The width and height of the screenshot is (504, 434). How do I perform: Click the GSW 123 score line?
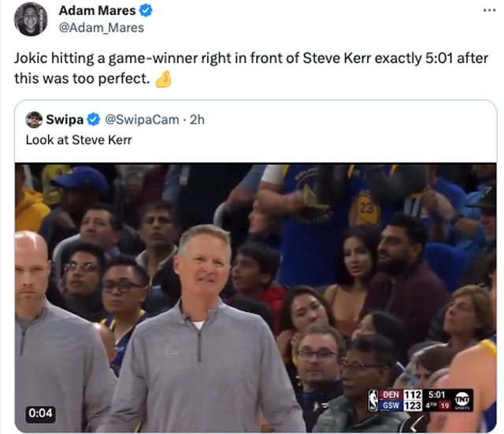(402, 406)
